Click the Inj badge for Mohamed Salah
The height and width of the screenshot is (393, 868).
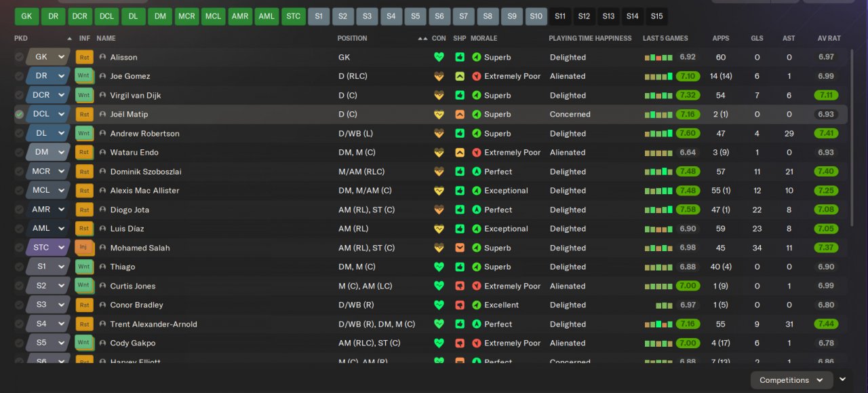point(84,247)
